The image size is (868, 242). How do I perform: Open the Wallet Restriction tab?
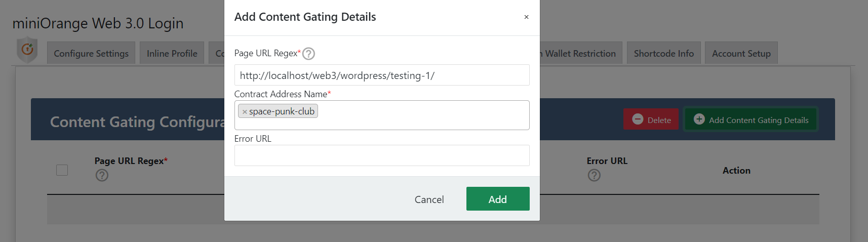(x=580, y=53)
